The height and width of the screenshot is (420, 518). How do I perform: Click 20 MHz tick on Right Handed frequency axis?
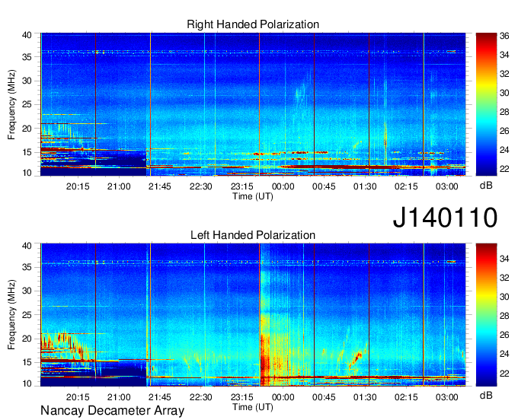tap(27, 129)
